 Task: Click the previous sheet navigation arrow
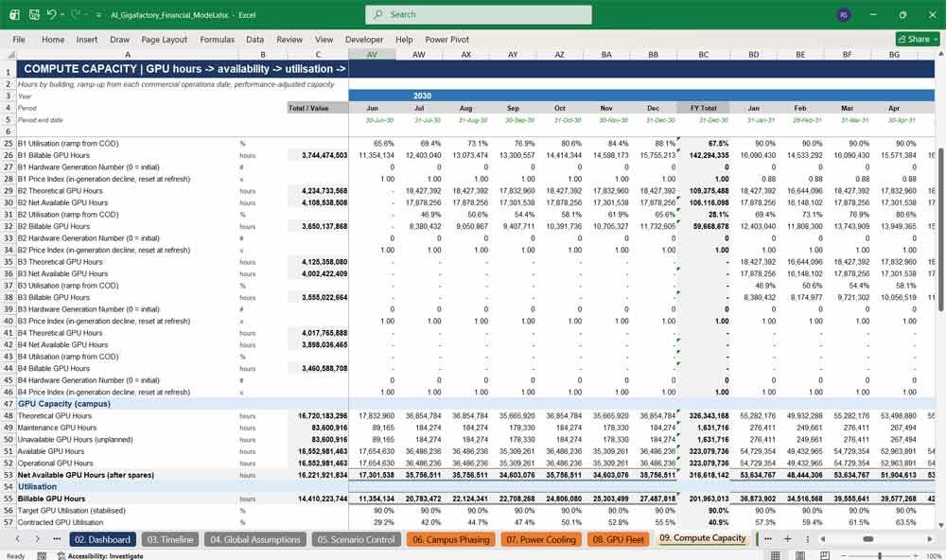[x=18, y=539]
